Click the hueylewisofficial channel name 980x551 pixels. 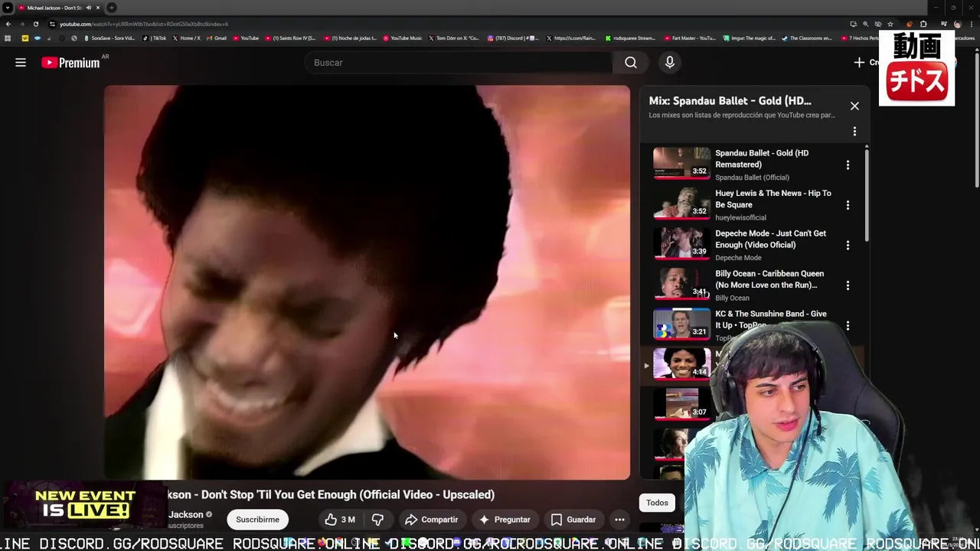click(740, 218)
